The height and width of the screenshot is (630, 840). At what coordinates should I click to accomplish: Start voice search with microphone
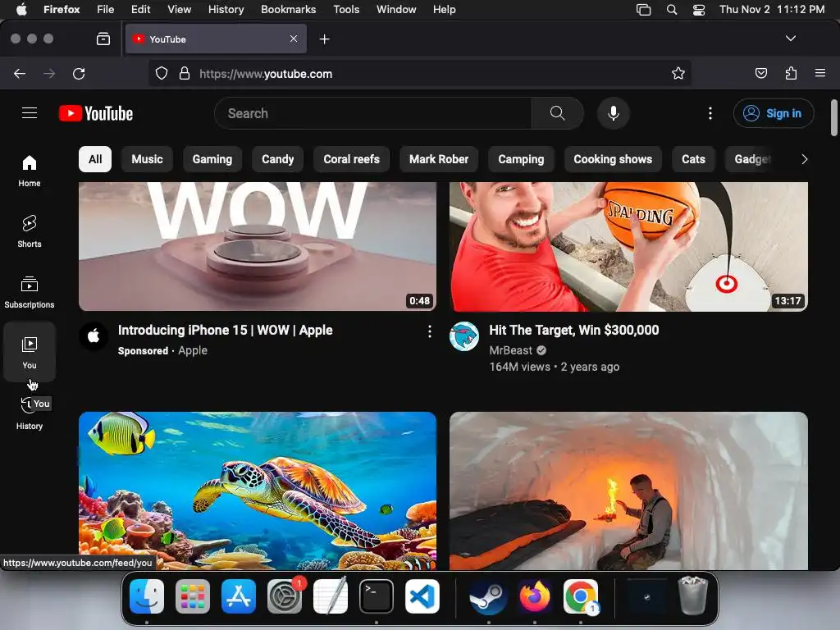click(614, 113)
